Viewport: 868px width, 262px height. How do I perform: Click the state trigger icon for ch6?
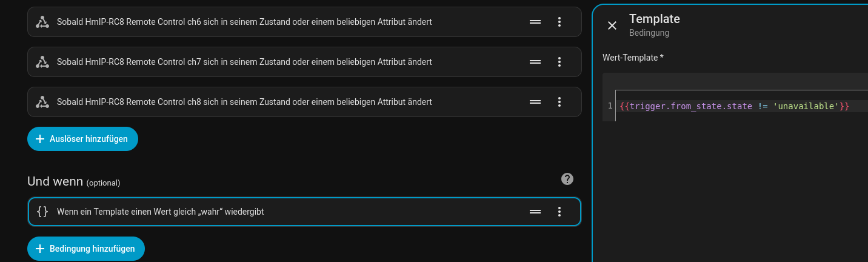click(x=42, y=22)
